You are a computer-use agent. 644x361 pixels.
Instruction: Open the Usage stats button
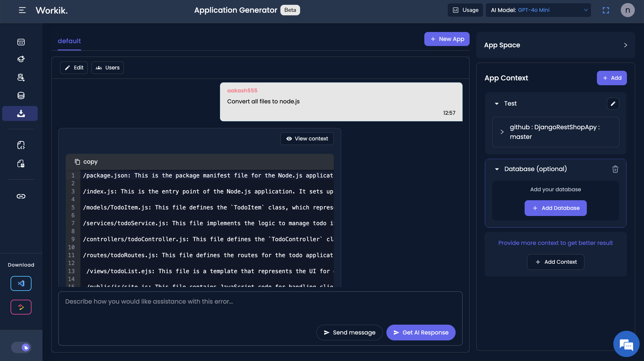465,10
